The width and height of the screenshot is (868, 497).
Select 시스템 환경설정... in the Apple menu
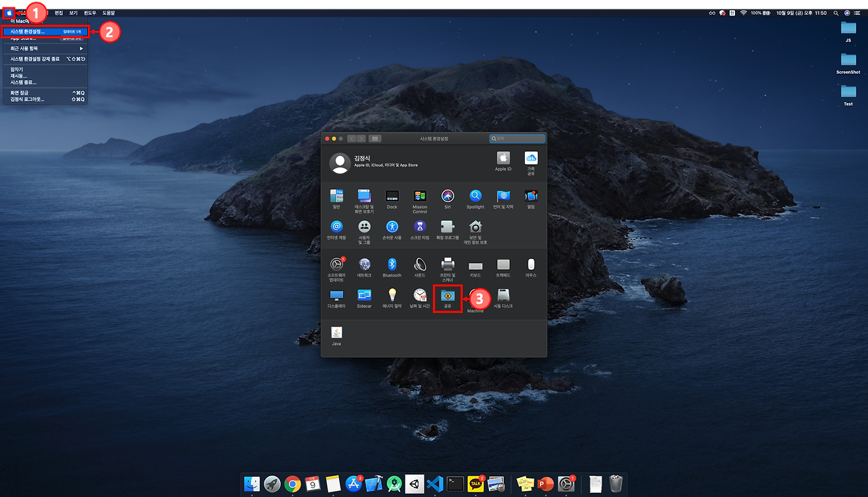pos(45,31)
